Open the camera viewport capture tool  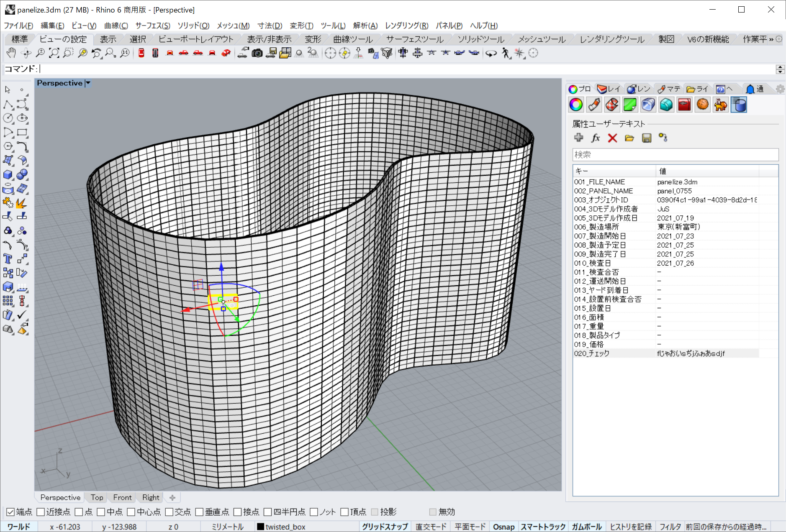click(258, 53)
